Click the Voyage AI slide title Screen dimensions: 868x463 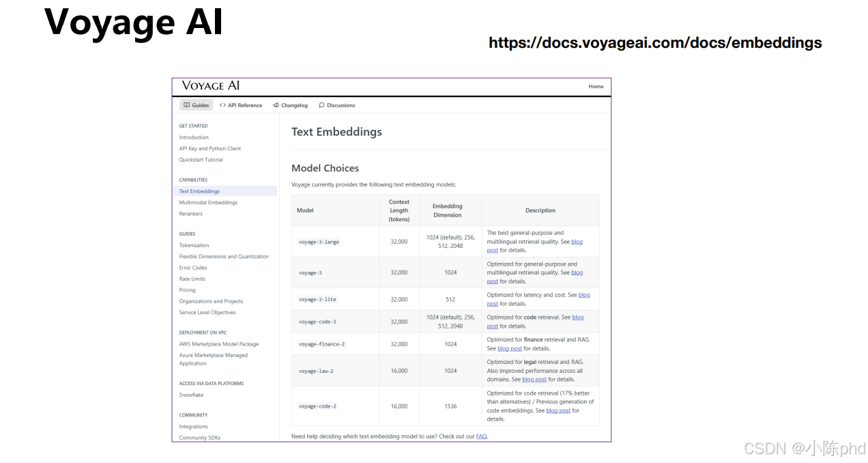click(134, 22)
